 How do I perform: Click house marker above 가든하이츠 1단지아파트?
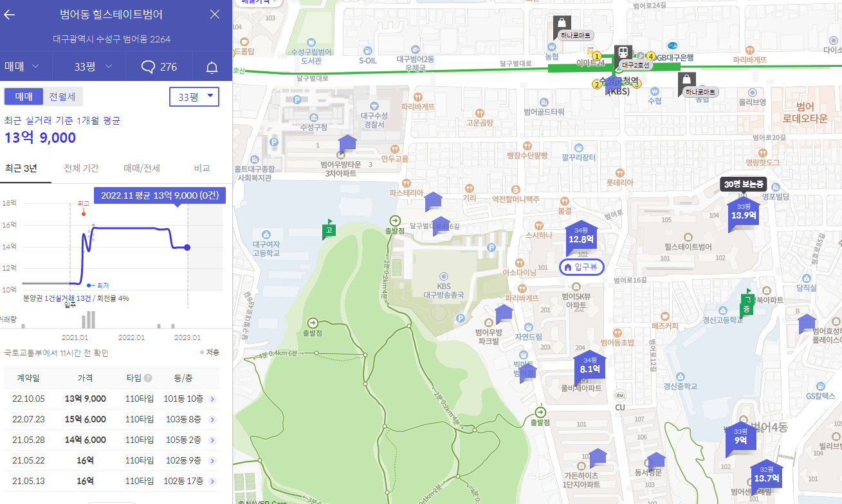(598, 458)
